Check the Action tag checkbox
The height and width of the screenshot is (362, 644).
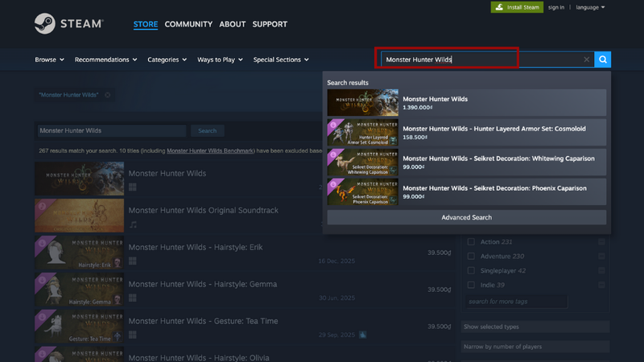coord(471,242)
